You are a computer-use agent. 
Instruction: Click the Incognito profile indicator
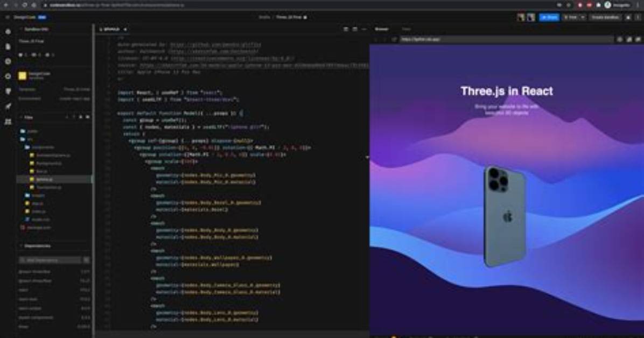(618, 5)
